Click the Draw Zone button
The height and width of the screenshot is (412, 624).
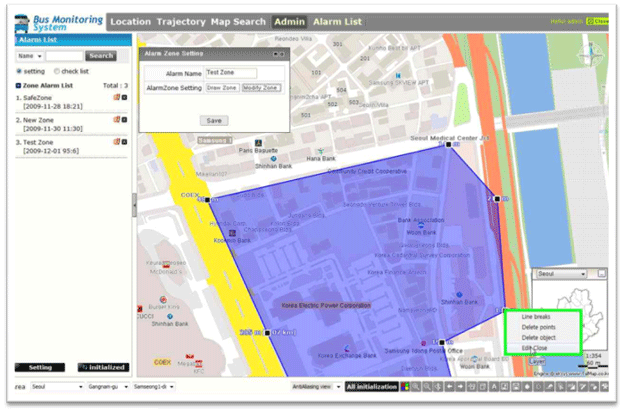click(221, 88)
